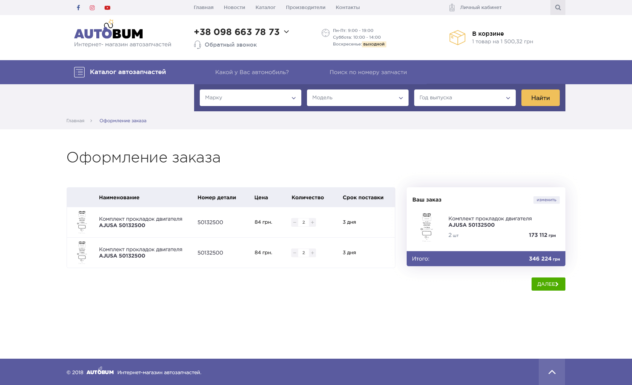
Task: Open Главная in the top menu
Action: [x=204, y=7]
